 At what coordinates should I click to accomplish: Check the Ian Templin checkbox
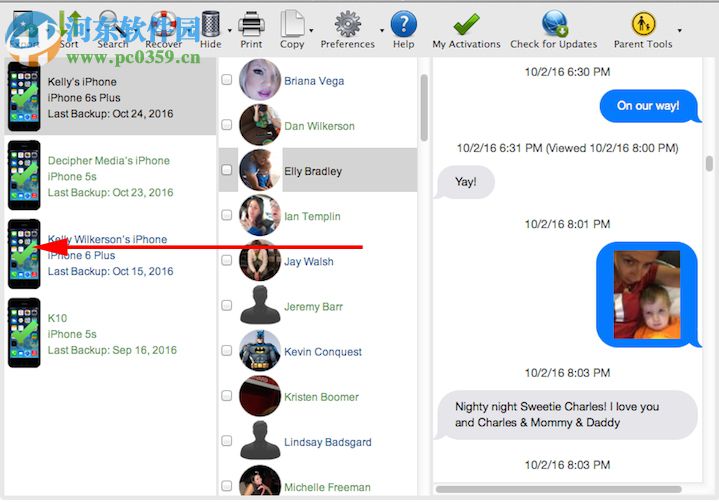click(x=227, y=215)
